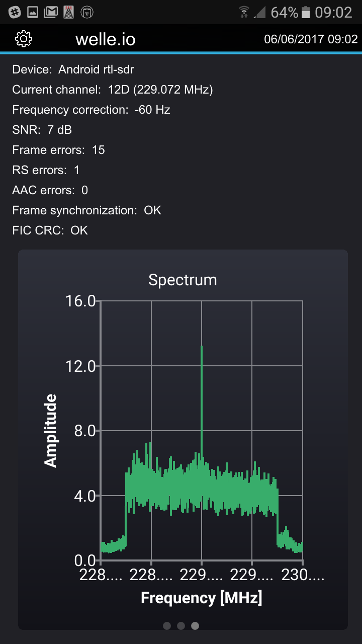Tap the Spectrum chart title
The image size is (362, 644).
(183, 280)
